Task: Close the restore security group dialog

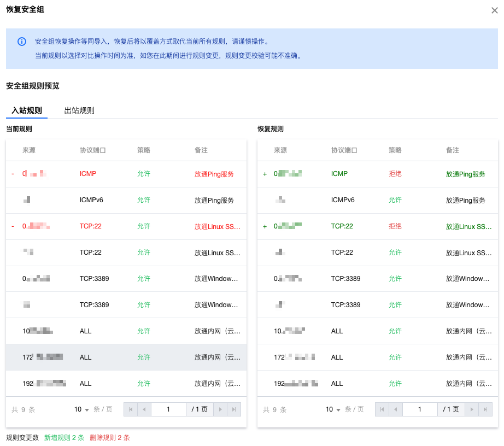Action: point(494,10)
